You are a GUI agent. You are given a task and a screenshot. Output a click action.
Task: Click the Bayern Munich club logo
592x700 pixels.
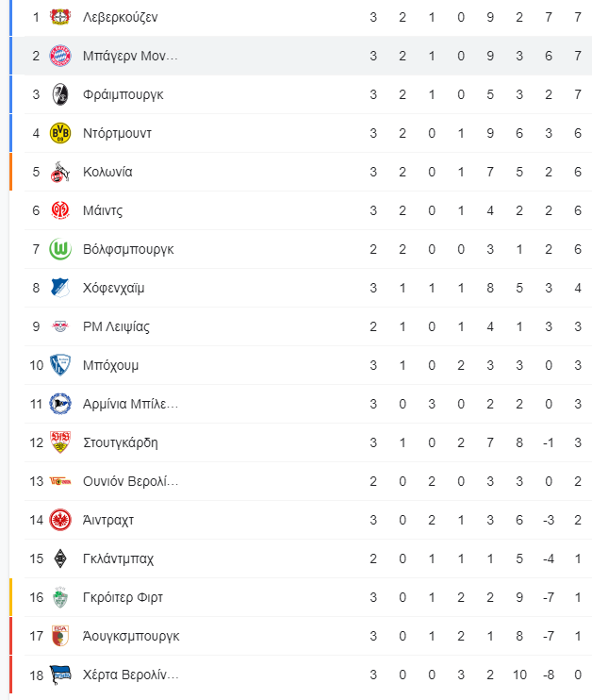tap(60, 56)
